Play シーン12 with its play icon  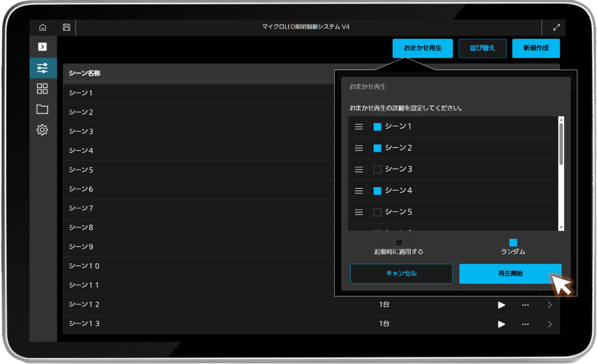[x=501, y=305]
